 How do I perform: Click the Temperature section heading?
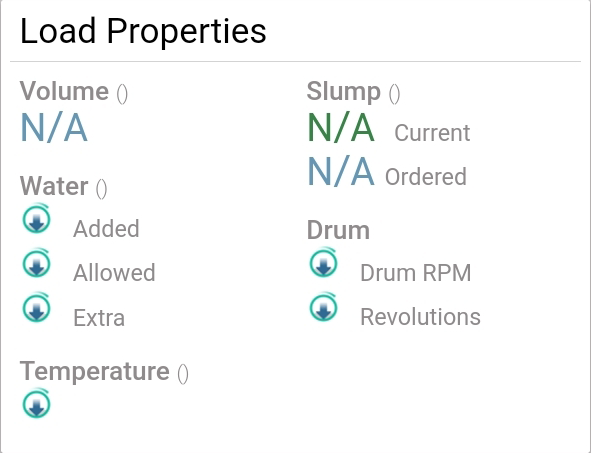point(95,372)
